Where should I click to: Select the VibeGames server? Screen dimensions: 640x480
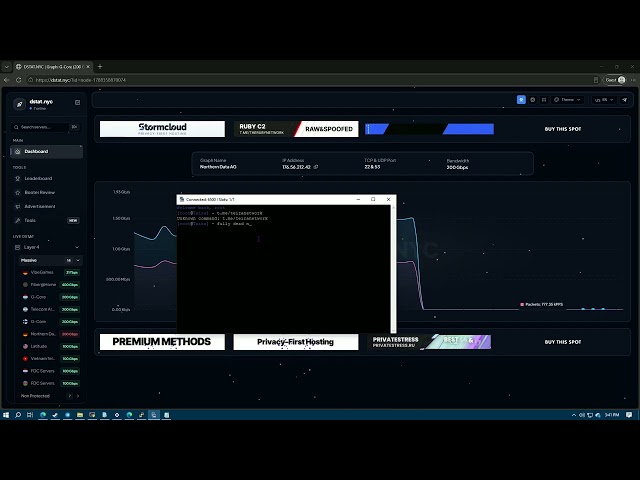tap(51, 272)
